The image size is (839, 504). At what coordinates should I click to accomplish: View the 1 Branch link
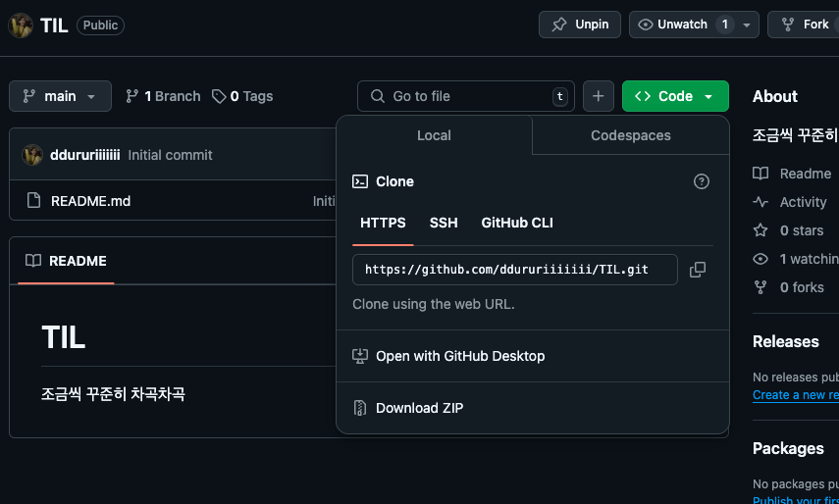[x=163, y=96]
